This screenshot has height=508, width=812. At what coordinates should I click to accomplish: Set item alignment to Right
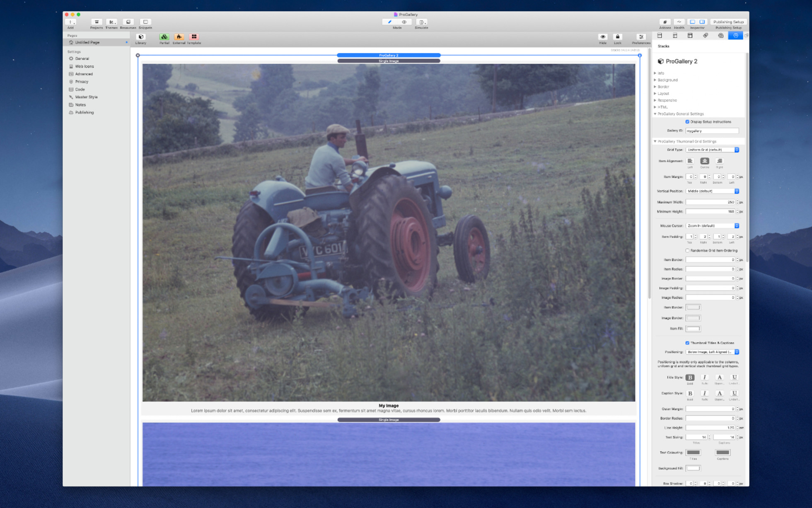tap(720, 161)
